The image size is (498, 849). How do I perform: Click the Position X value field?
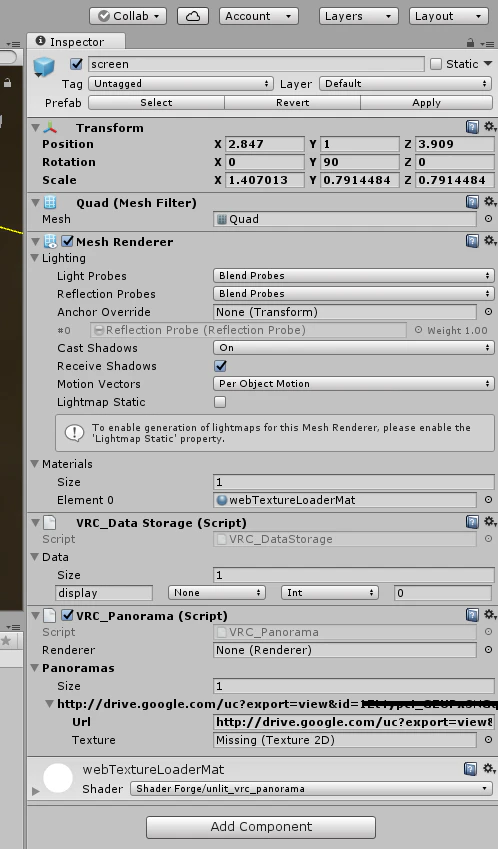click(x=265, y=144)
